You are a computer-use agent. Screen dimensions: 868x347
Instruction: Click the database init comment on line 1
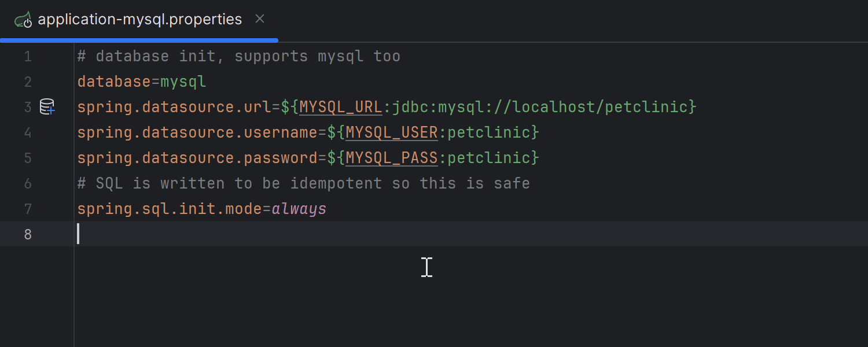click(237, 56)
